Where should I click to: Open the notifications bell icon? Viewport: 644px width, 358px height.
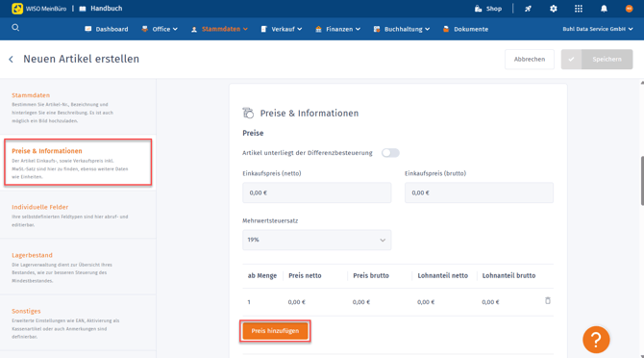(x=604, y=9)
